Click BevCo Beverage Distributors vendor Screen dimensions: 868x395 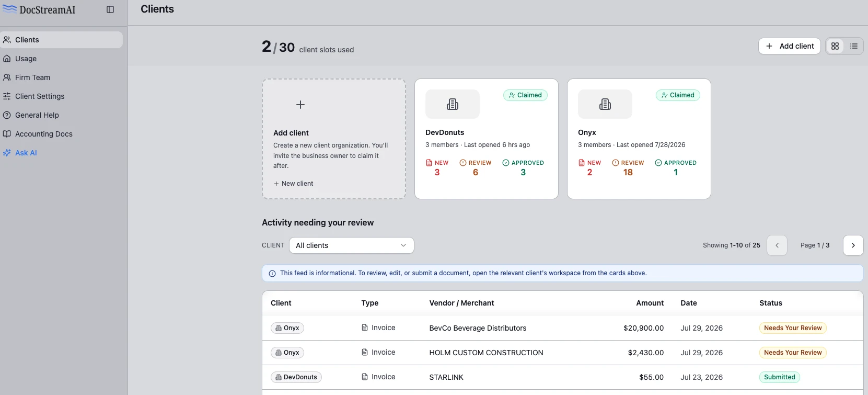(478, 328)
